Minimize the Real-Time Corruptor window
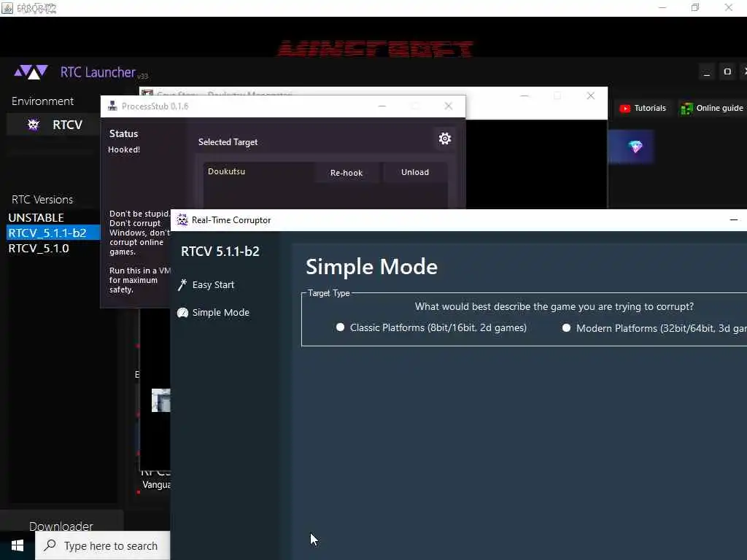This screenshot has height=560, width=747. click(x=734, y=220)
